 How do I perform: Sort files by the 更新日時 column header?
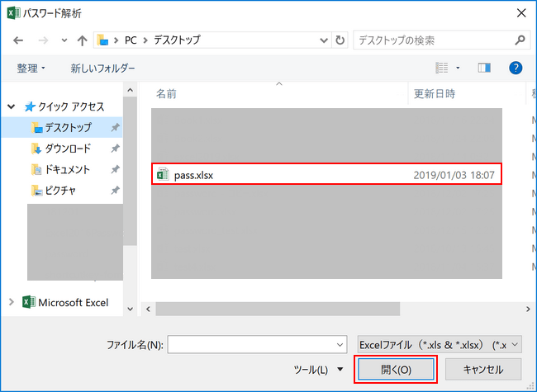point(435,94)
